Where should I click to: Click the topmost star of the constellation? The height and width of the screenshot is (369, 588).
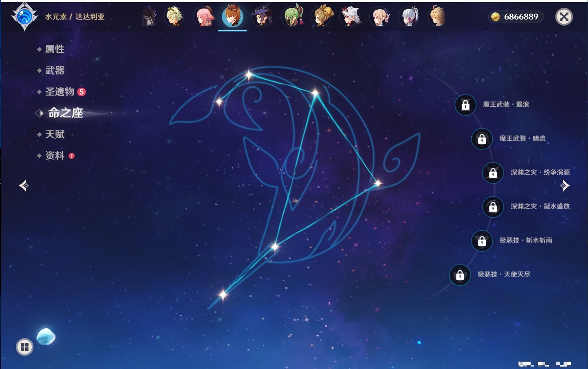(249, 75)
